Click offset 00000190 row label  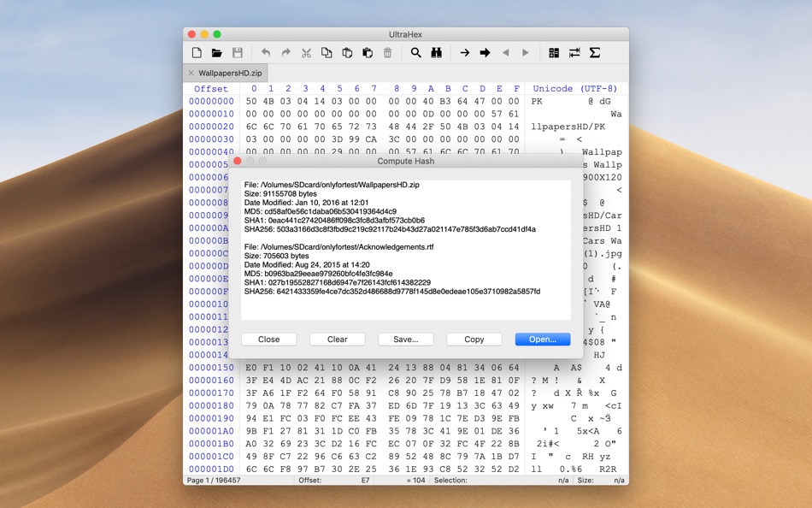(x=211, y=418)
